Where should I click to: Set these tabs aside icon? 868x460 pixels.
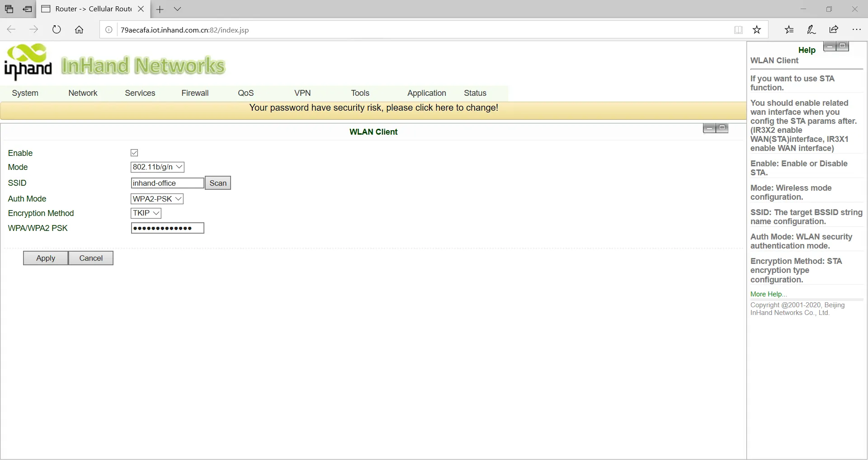coord(28,9)
